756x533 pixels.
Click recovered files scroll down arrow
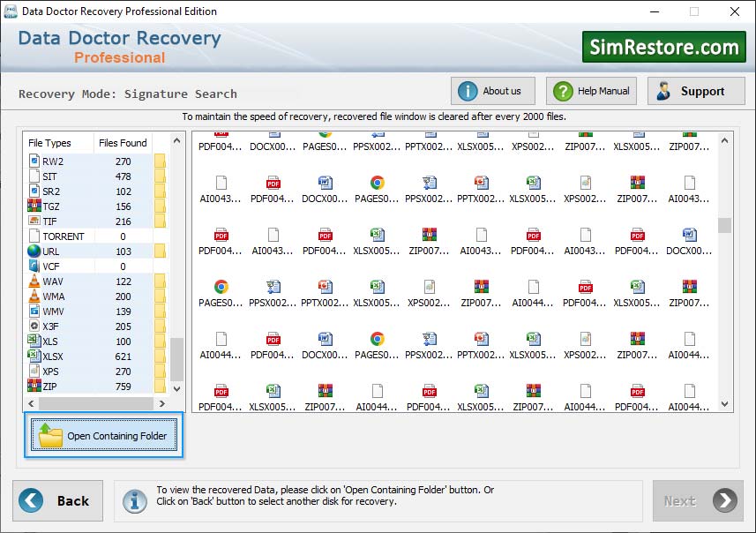[724, 404]
